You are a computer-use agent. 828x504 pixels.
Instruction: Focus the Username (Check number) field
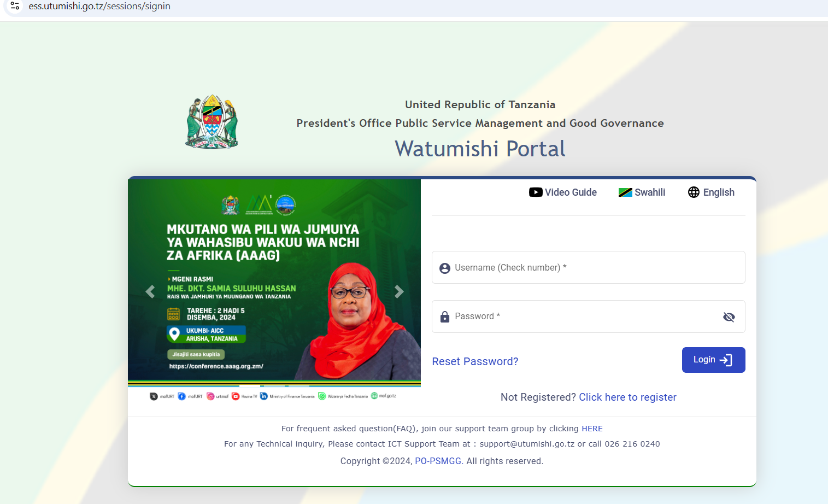589,267
